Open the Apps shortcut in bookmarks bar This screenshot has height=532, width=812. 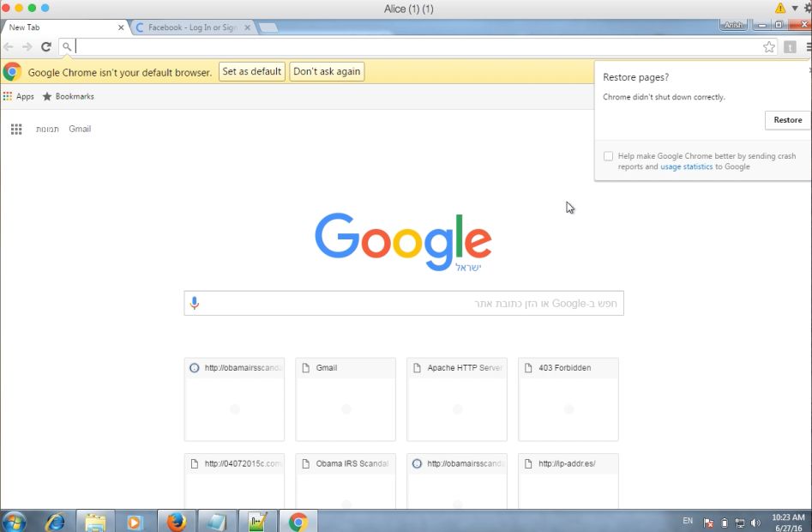tap(19, 96)
